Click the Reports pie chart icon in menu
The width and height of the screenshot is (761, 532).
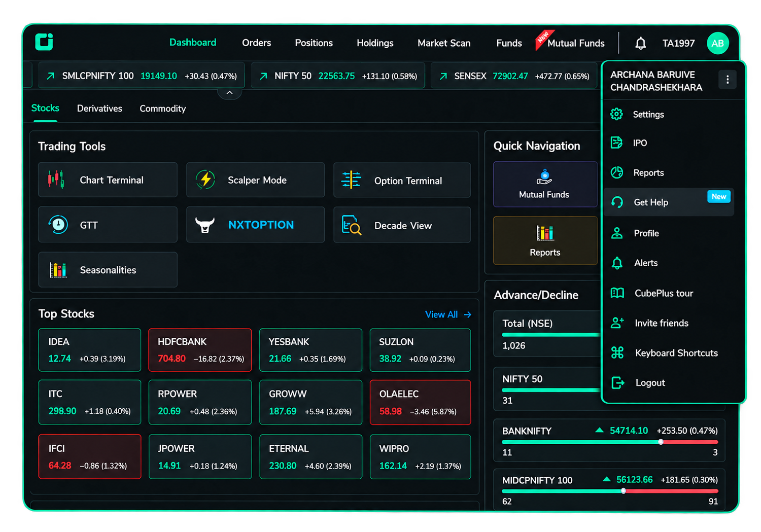(x=617, y=172)
